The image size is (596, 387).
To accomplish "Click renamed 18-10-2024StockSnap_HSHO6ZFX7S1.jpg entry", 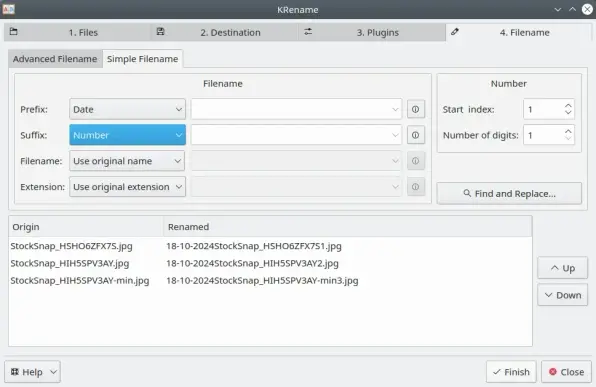I will point(254,246).
